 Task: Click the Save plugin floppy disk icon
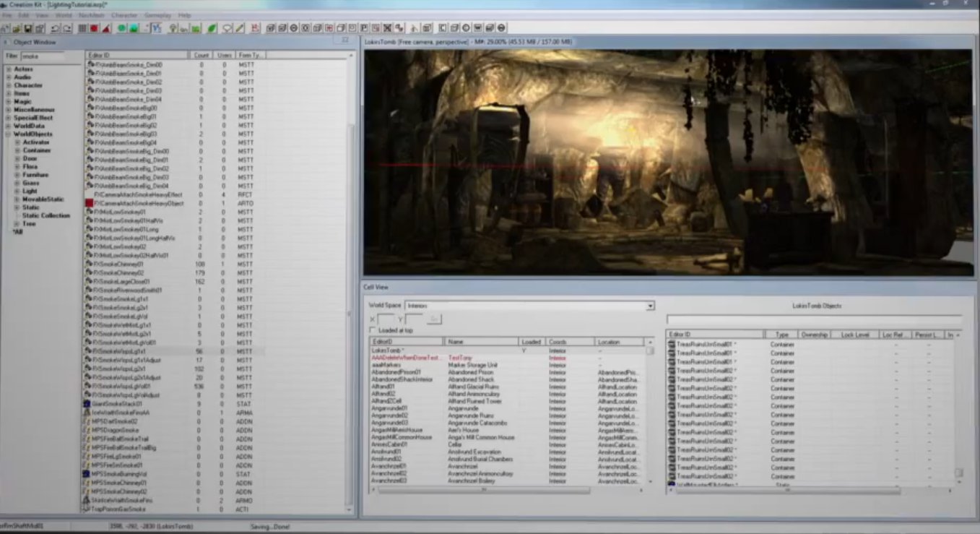pos(29,28)
